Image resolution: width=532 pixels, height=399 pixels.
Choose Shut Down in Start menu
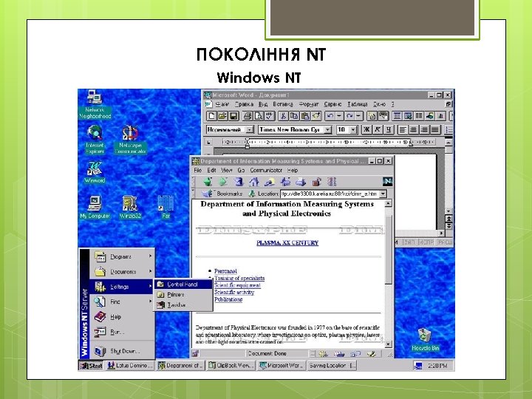[122, 351]
